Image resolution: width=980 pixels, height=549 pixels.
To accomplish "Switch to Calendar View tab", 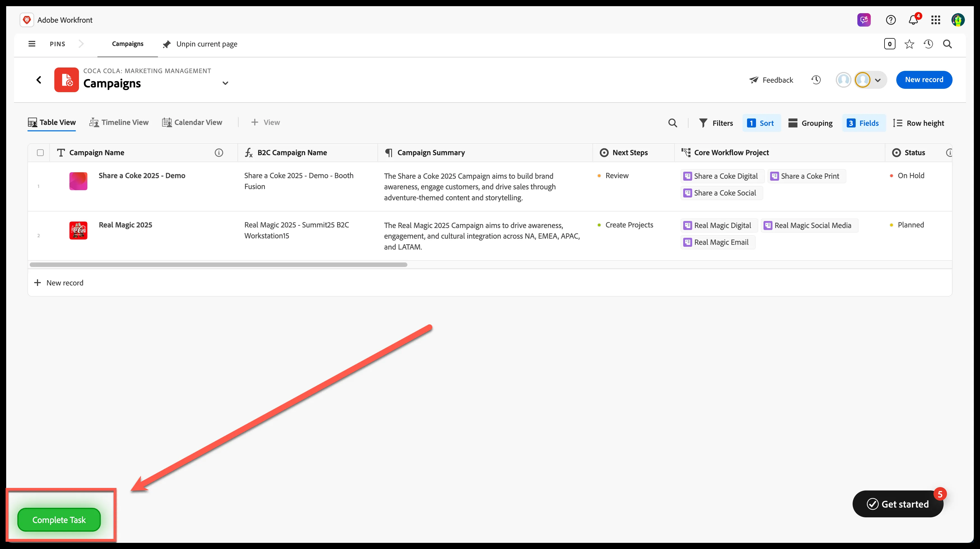I will [x=192, y=122].
